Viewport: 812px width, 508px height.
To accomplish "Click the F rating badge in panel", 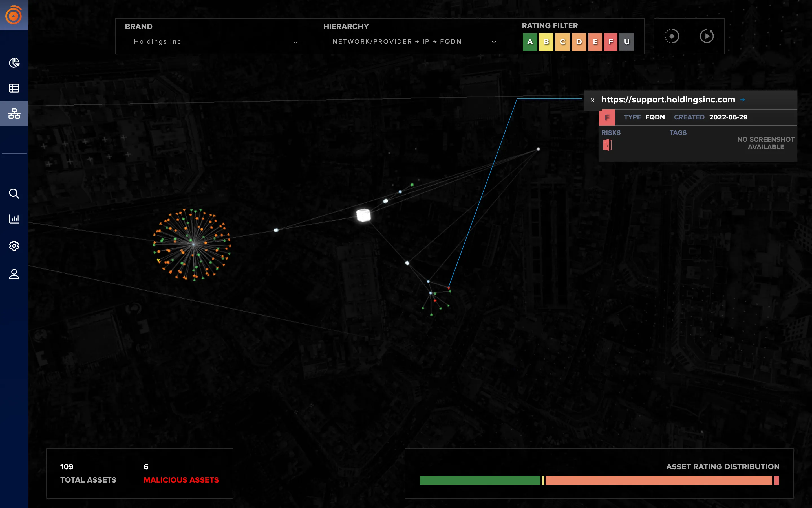I will pos(607,117).
